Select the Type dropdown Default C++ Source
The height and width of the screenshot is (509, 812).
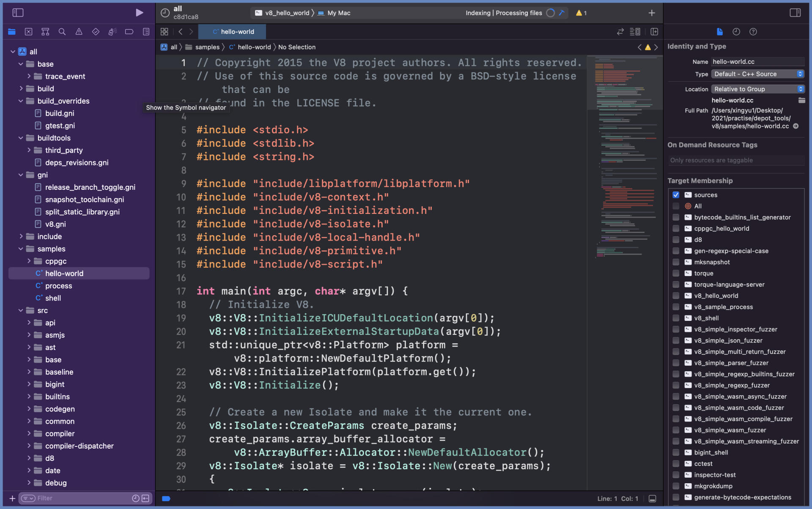tap(757, 74)
